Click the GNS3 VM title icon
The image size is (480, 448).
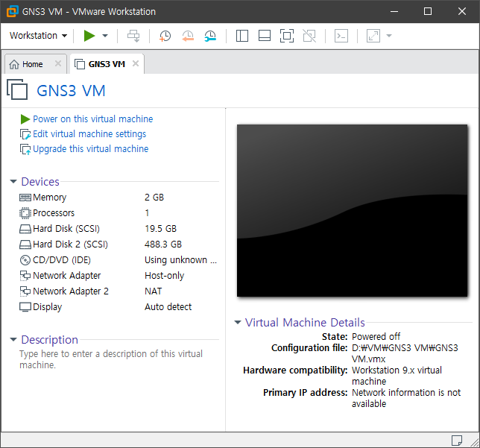[17, 89]
